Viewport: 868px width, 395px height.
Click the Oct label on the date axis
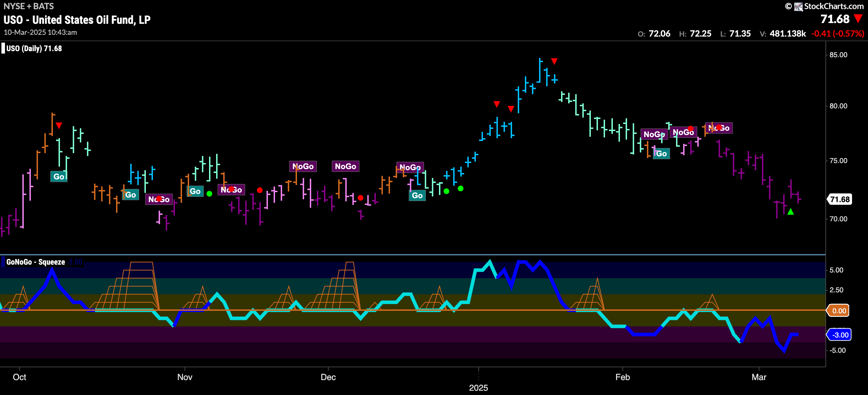(x=20, y=377)
